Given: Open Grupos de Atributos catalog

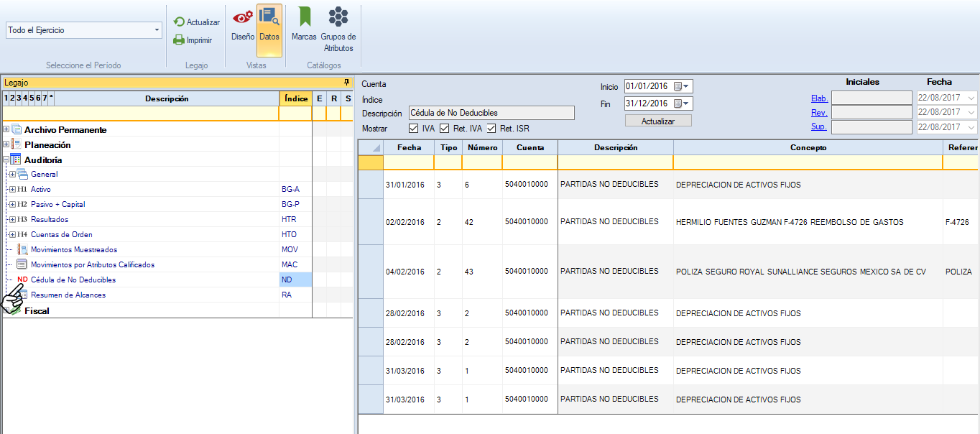Looking at the screenshot, I should (338, 23).
